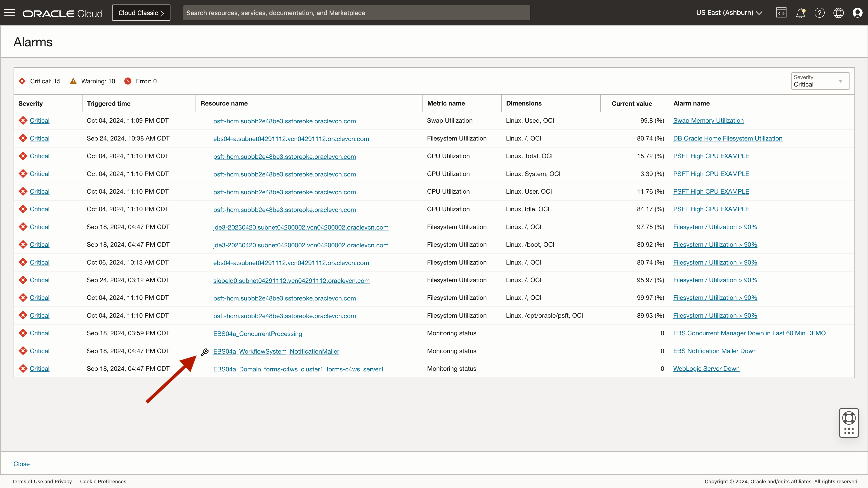
Task: Sort by the Current value column header
Action: click(x=632, y=103)
